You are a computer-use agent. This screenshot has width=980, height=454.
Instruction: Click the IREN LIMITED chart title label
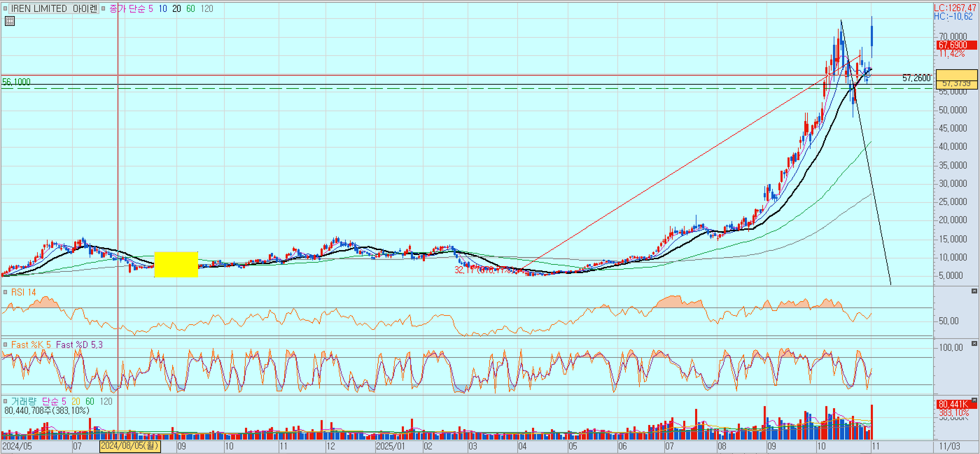point(54,8)
